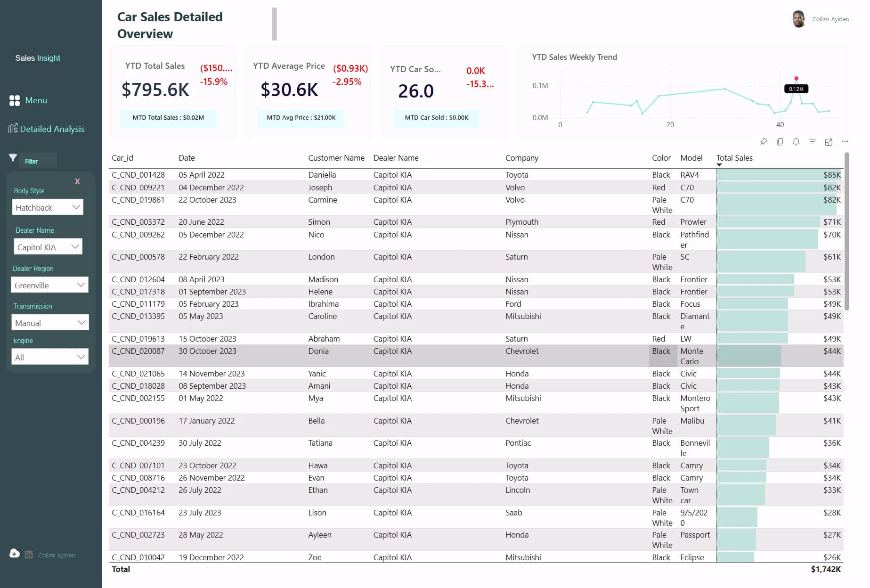Viewport: 870px width, 588px height.
Task: Sort by the table's Dealer Name column header
Action: tap(396, 158)
